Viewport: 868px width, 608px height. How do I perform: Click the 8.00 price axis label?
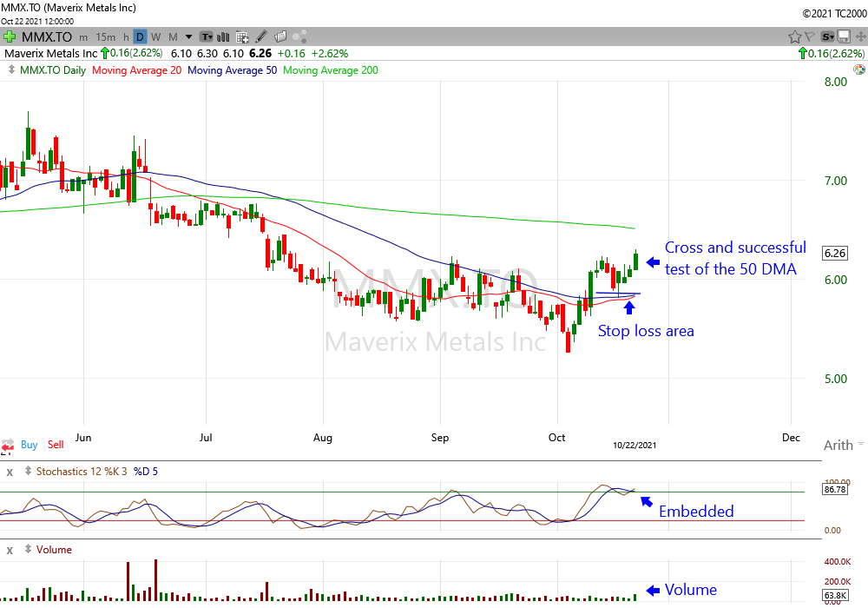(835, 82)
